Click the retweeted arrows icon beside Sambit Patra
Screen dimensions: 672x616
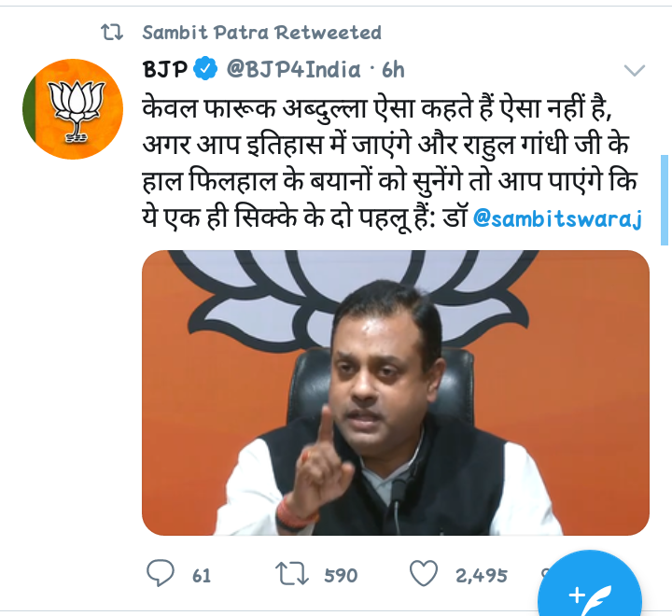point(112,32)
